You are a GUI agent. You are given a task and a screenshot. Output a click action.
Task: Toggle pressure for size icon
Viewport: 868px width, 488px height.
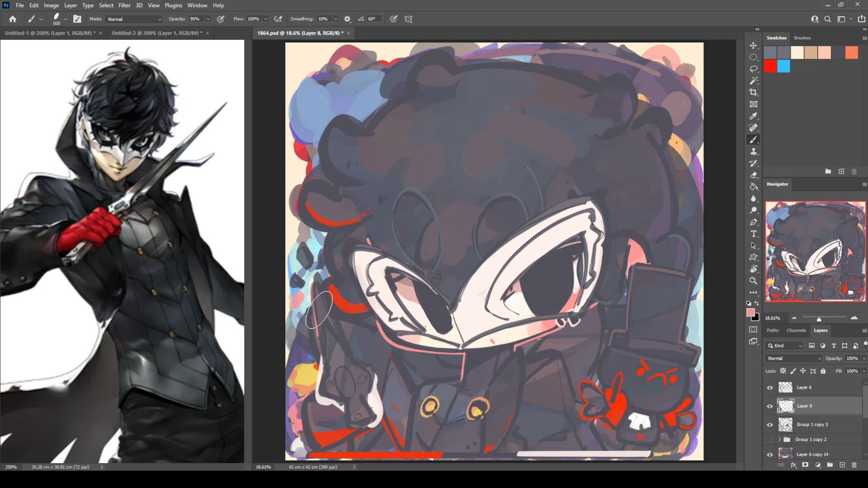pyautogui.click(x=394, y=19)
